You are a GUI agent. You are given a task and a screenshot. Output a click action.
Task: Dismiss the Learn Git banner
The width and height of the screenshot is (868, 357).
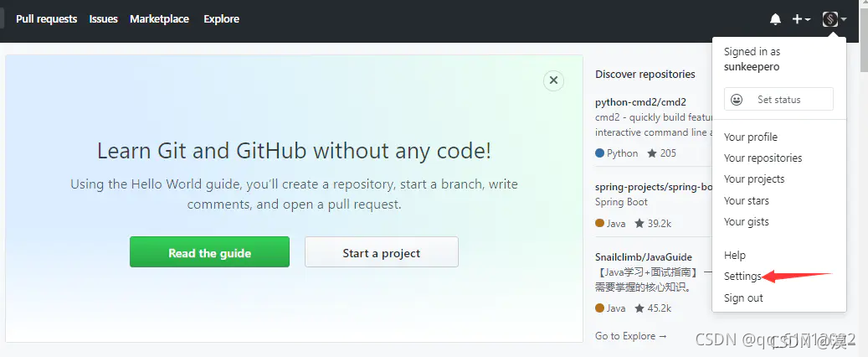[553, 81]
